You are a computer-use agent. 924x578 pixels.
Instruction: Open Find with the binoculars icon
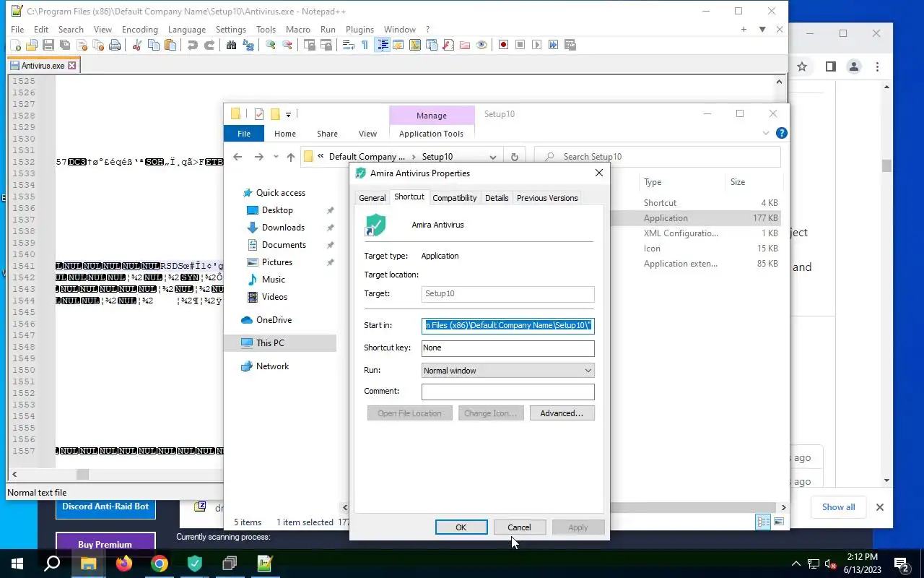coord(232,45)
